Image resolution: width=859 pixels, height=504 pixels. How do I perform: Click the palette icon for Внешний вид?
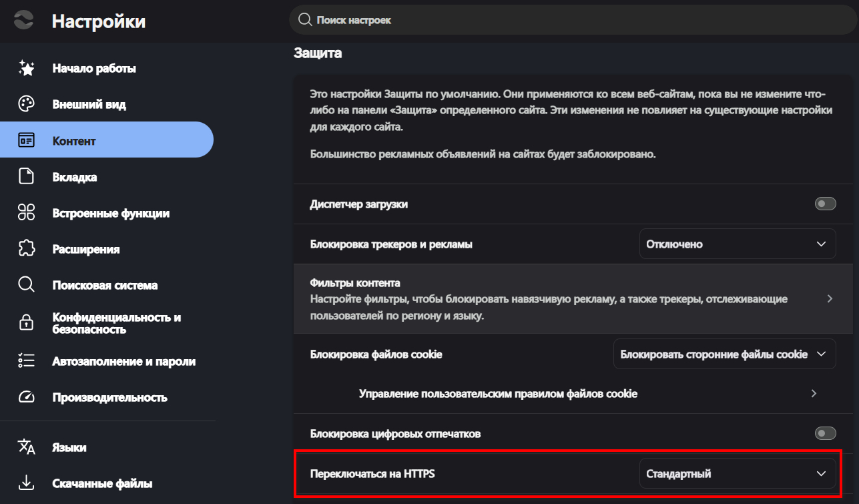coord(26,104)
